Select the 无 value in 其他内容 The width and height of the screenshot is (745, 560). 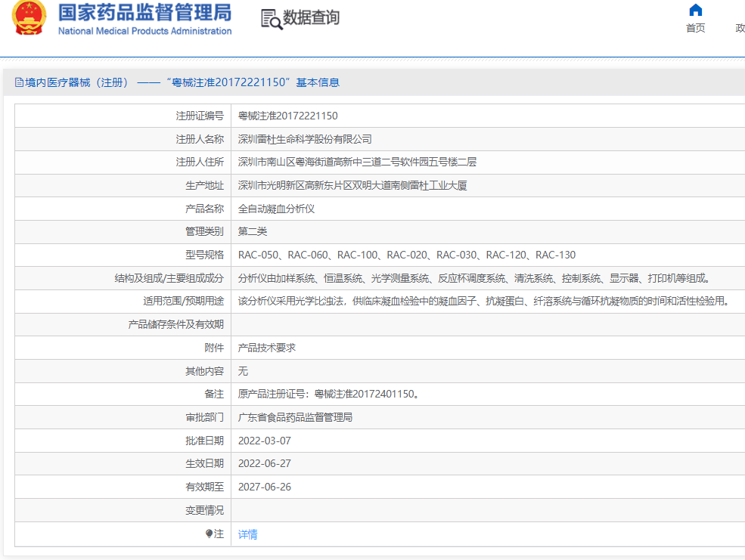coord(243,371)
